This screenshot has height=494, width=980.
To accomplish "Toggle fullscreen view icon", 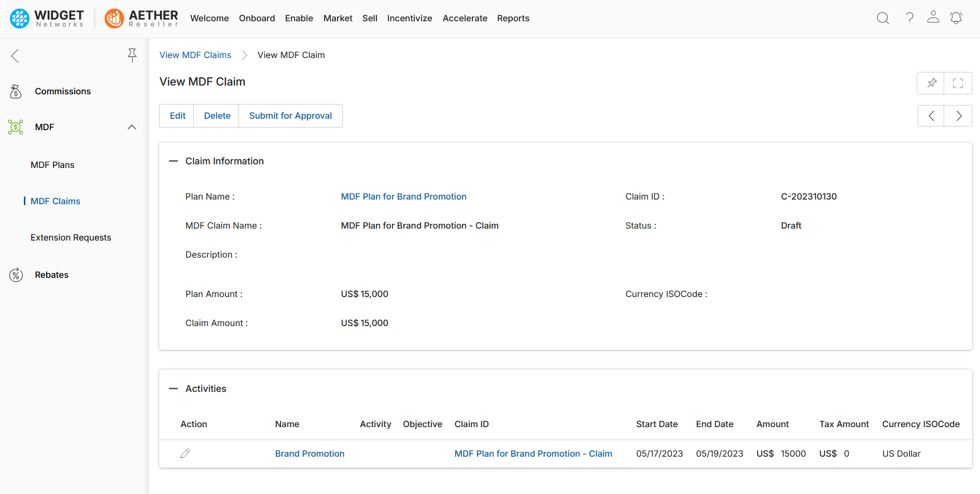I will [x=958, y=83].
